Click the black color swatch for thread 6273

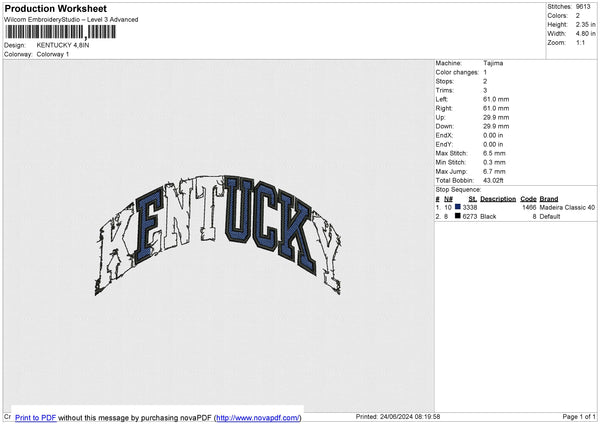458,216
